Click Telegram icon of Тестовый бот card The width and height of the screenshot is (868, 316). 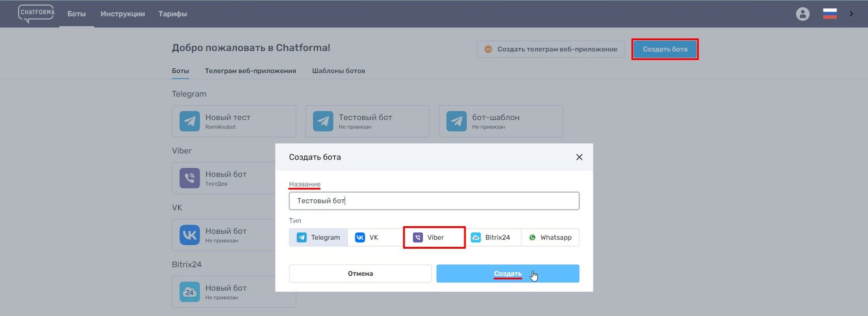[x=323, y=121]
